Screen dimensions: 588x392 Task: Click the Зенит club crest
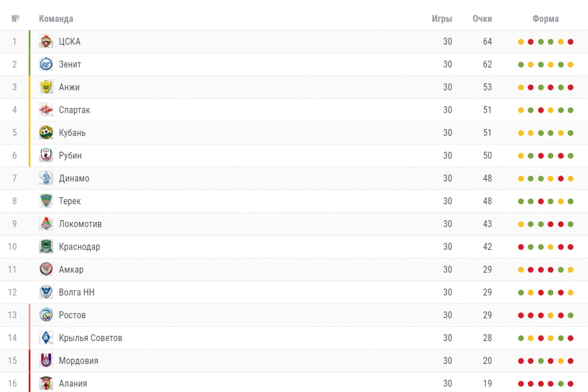point(46,64)
